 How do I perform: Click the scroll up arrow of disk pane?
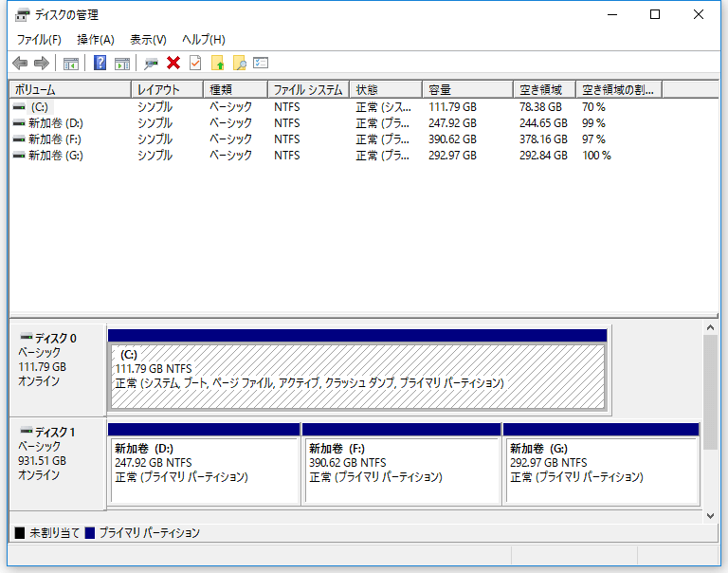click(710, 327)
